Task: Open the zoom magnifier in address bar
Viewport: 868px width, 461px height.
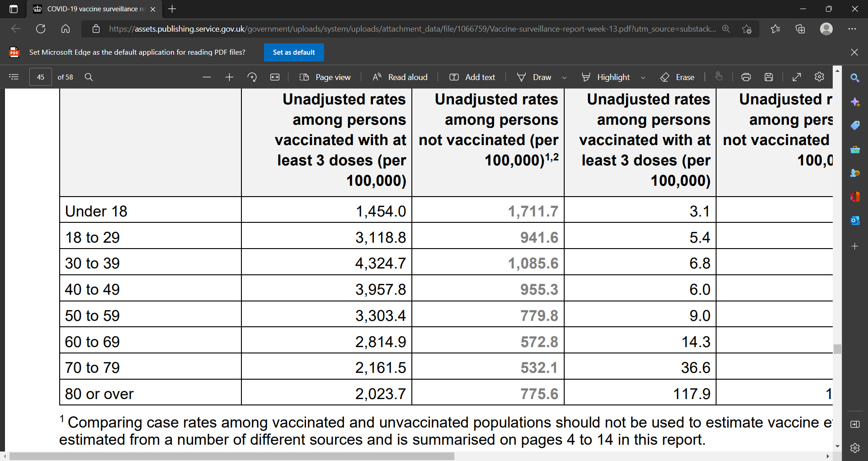Action: [726, 29]
